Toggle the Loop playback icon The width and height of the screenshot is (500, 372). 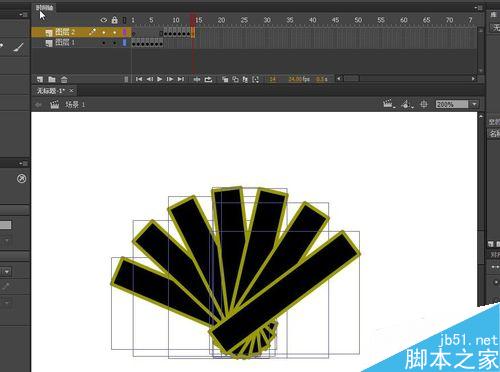(x=208, y=79)
